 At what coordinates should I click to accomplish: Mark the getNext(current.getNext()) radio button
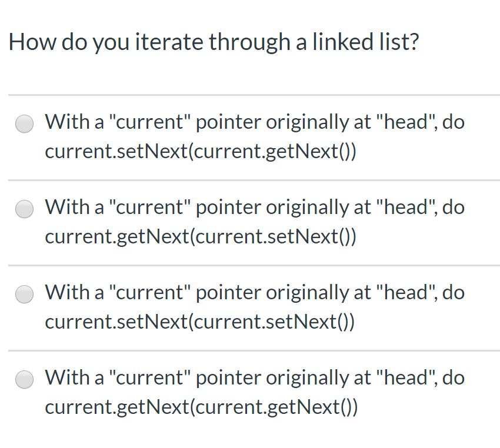(25, 380)
